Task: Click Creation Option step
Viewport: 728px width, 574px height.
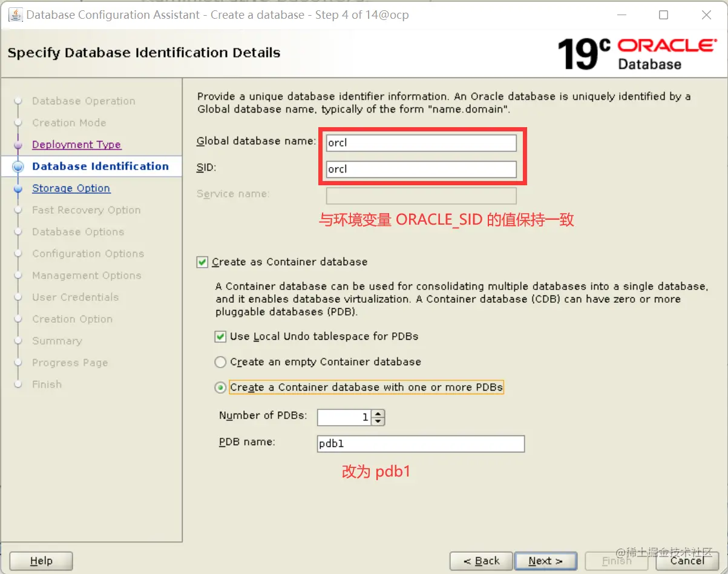Action: [72, 319]
